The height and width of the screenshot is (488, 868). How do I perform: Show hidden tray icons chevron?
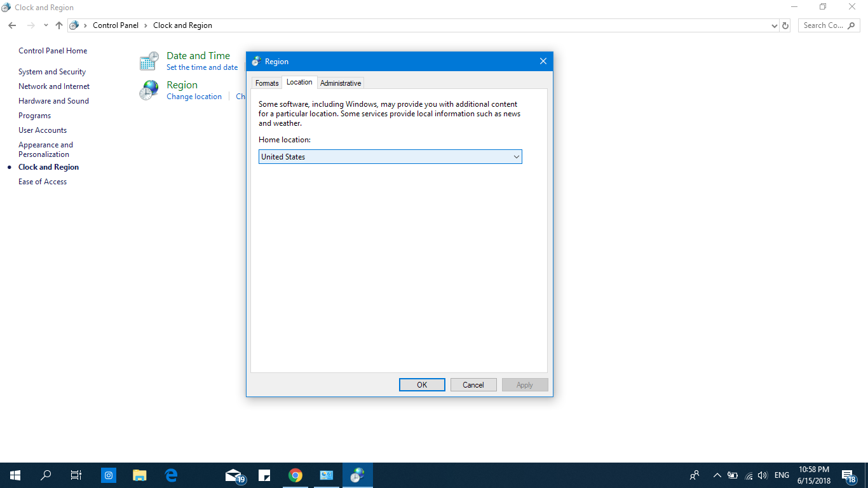pyautogui.click(x=717, y=475)
